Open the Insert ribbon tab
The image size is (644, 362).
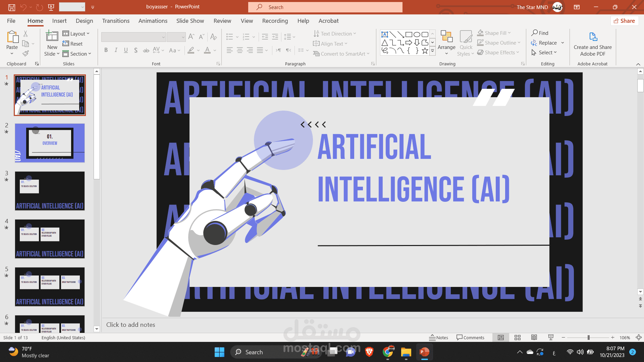(x=59, y=21)
